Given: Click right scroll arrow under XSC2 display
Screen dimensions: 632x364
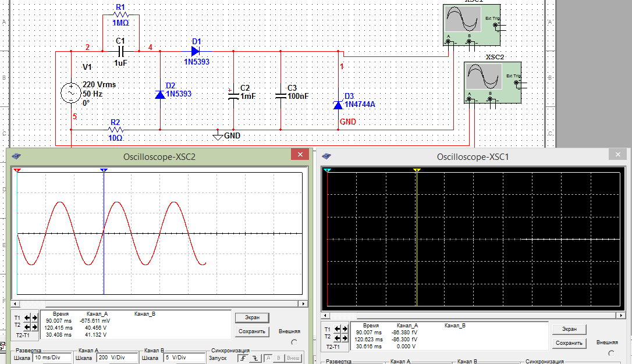Looking at the screenshot, I should click(x=304, y=304).
